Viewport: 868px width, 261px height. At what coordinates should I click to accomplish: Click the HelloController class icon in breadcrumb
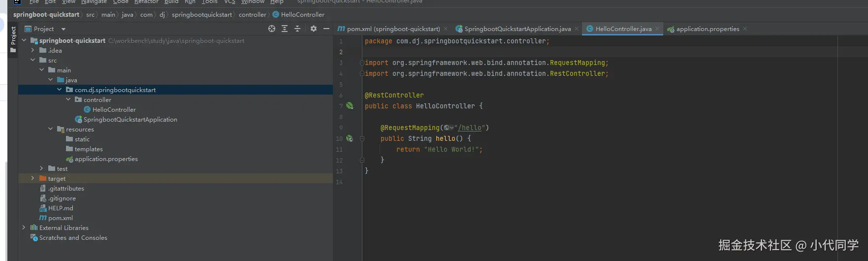[276, 14]
